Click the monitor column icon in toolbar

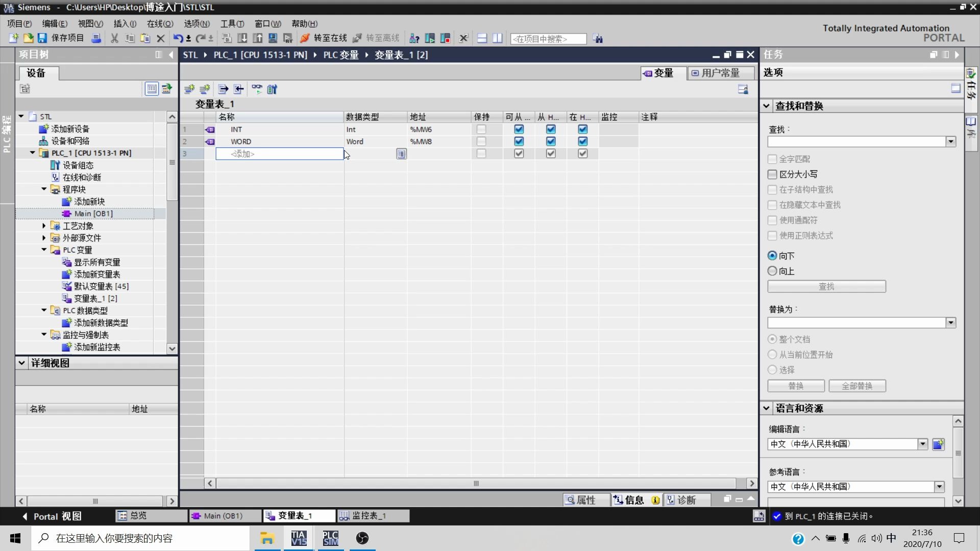[256, 89]
